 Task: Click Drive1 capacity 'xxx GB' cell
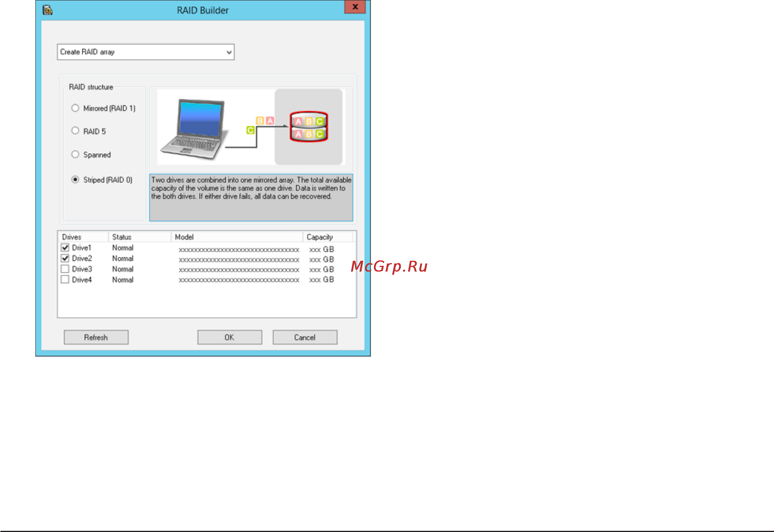322,249
